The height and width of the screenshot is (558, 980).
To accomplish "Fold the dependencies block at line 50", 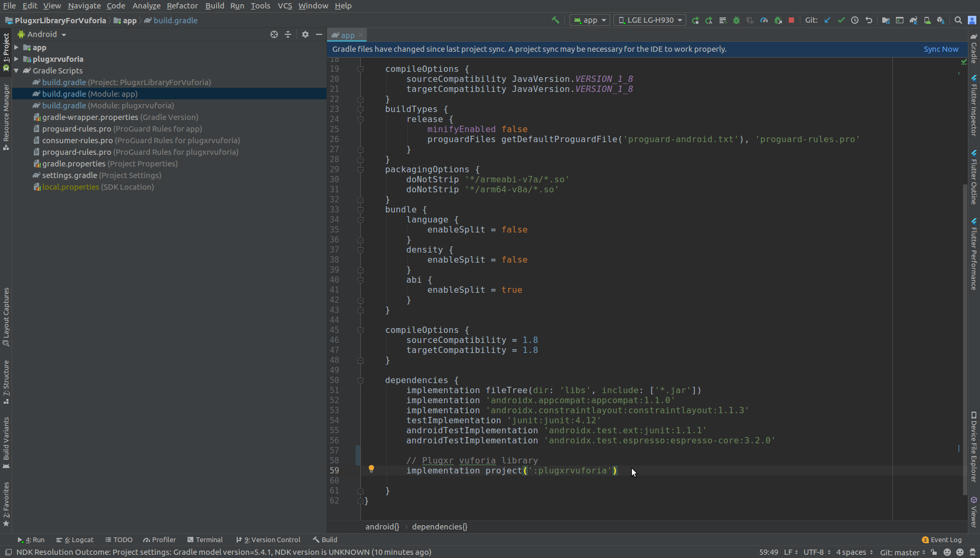I will coord(360,380).
